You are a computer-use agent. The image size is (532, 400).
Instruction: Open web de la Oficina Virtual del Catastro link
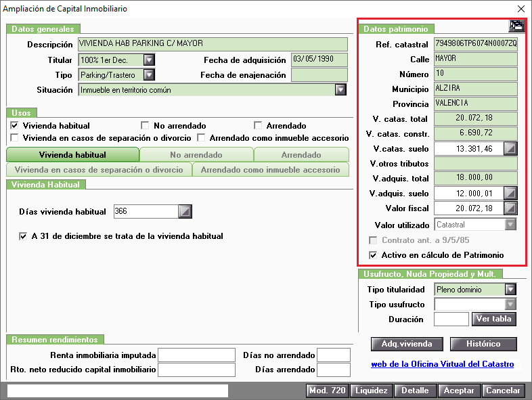coord(443,364)
